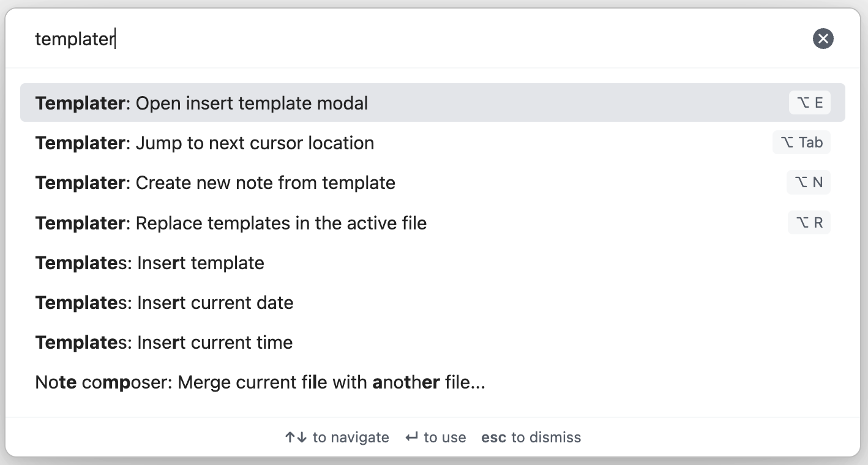The width and height of the screenshot is (868, 465).
Task: Click the return-key icon in footer
Action: coord(412,437)
